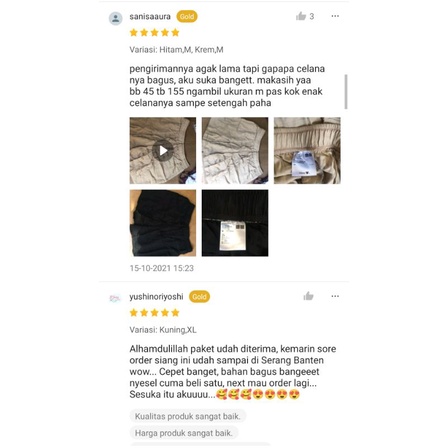
Task: Open more options for sanisaaura's review
Action: pos(335,16)
